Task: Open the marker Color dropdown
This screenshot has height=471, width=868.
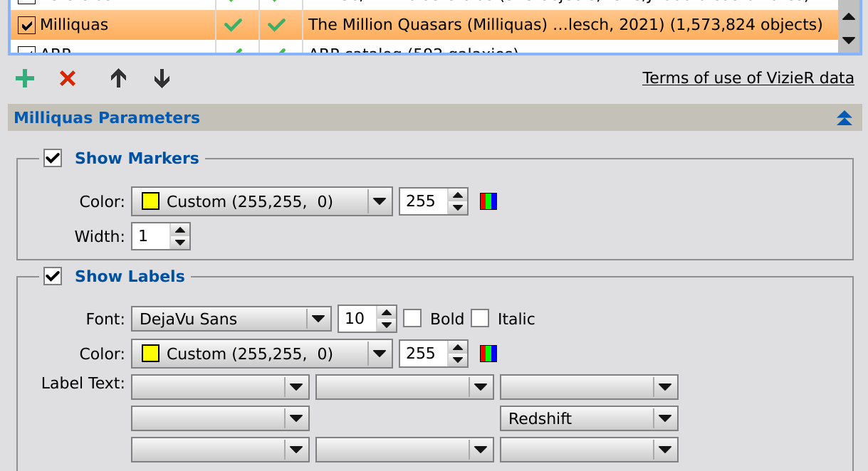Action: [262, 202]
